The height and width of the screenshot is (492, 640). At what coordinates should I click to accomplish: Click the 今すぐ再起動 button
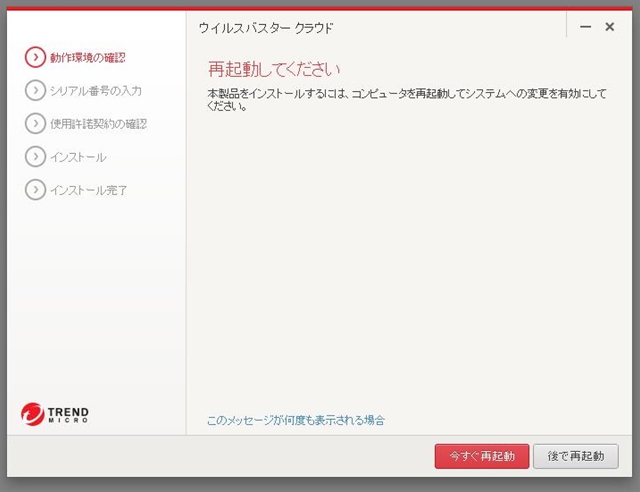[482, 456]
